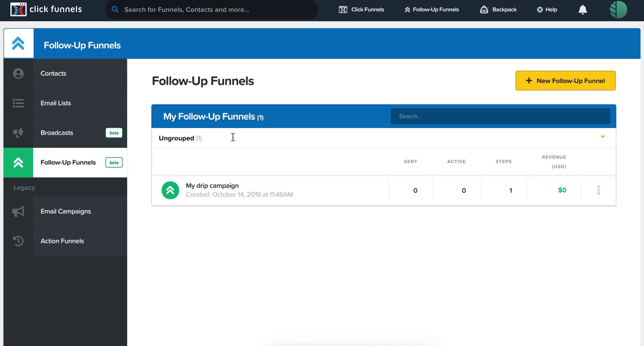Screen dimensions: 644x346
Task: Click the STEPS column header
Action: [503, 162]
